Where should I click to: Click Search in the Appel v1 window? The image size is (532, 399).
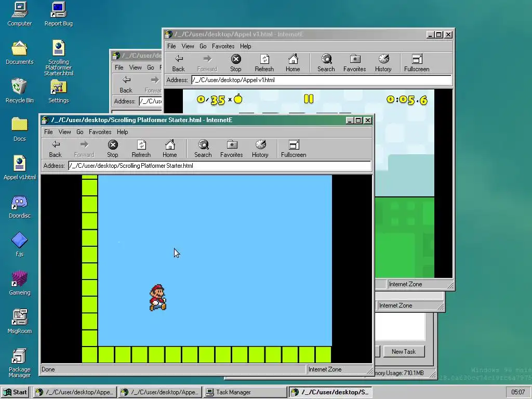click(x=326, y=63)
